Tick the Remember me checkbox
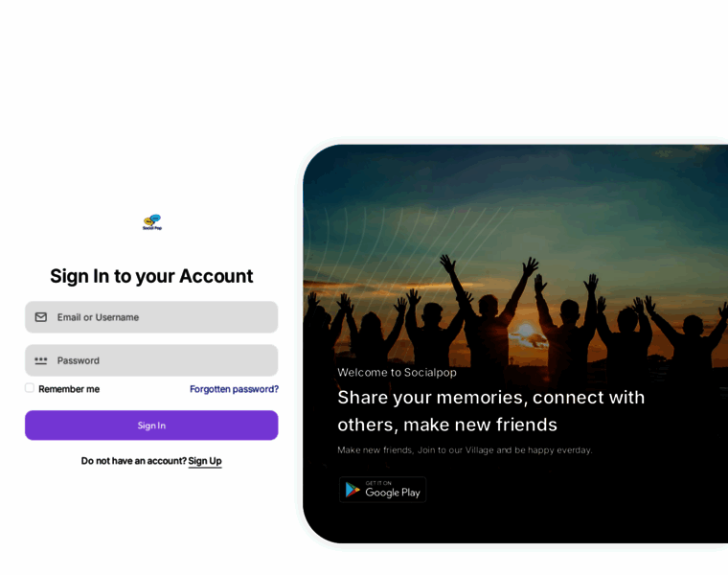This screenshot has height=575, width=728. tap(30, 388)
